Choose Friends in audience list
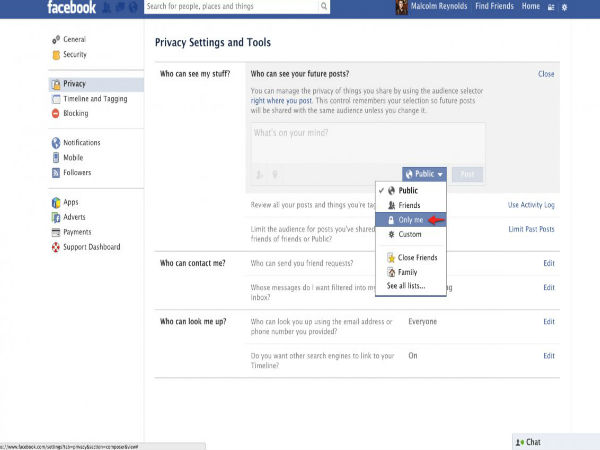Screen dimensions: 600x450 click(x=411, y=205)
